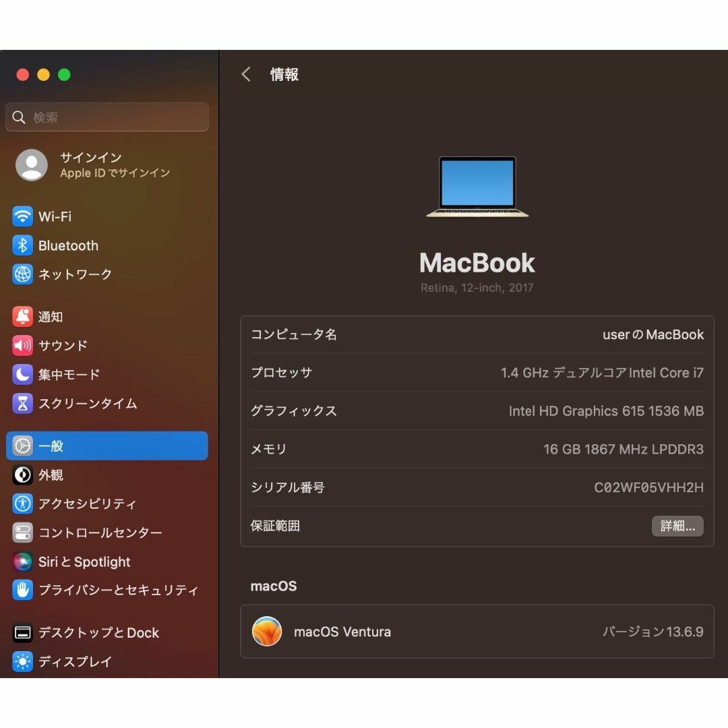Click the バージョン13.6.9 version text
Viewport: 728px width, 728px height.
(653, 632)
